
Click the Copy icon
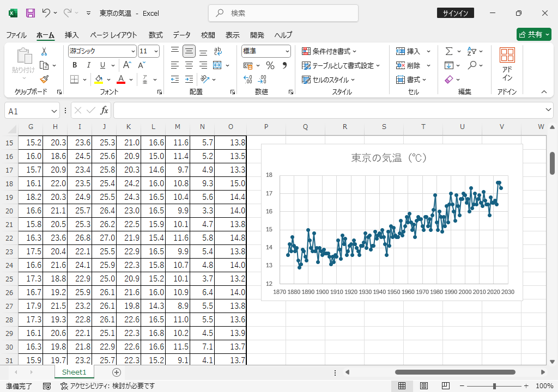click(x=44, y=65)
